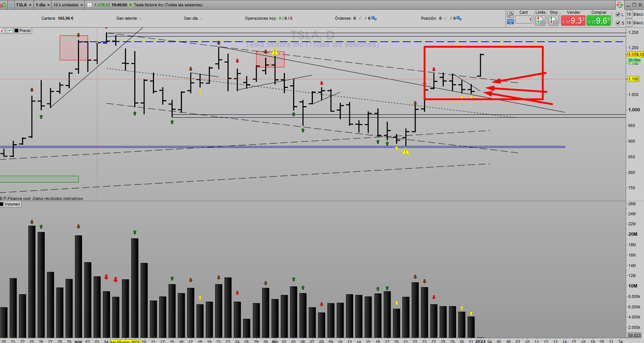Image resolution: width=644 pixels, height=343 pixels.
Task: Click the link/checkmark icon beside TSLA
Action: (11, 5)
